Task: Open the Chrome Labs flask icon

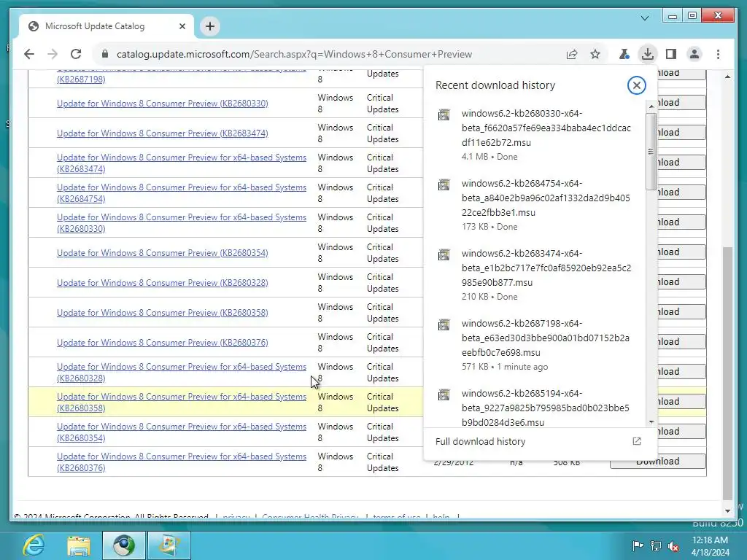Action: (x=624, y=54)
